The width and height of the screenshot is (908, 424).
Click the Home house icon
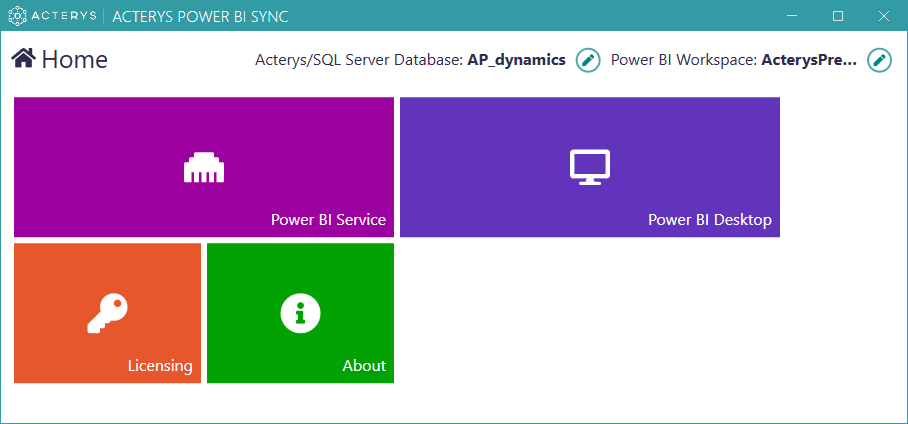[24, 59]
